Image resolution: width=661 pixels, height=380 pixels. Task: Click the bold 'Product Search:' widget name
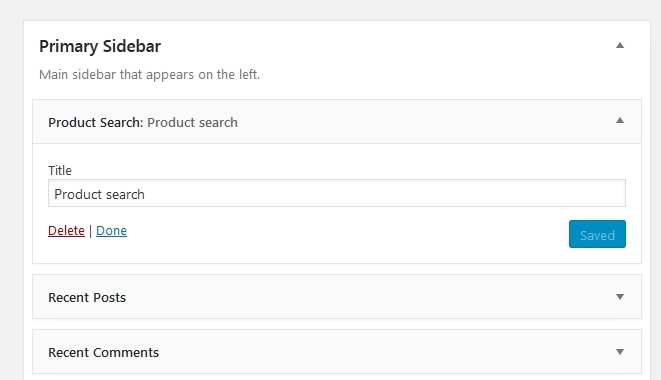point(96,122)
